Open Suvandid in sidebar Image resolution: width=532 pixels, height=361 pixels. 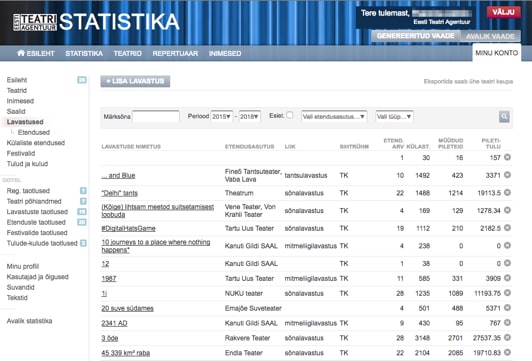pos(20,287)
